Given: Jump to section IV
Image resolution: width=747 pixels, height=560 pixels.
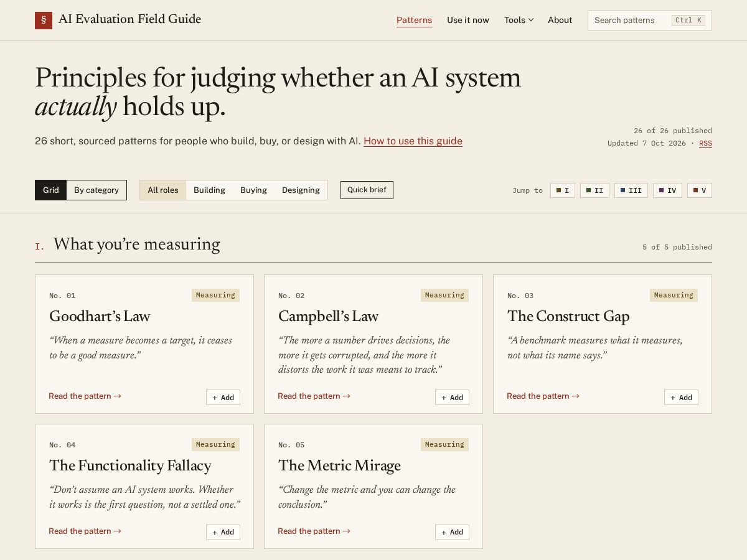Looking at the screenshot, I should [x=667, y=190].
